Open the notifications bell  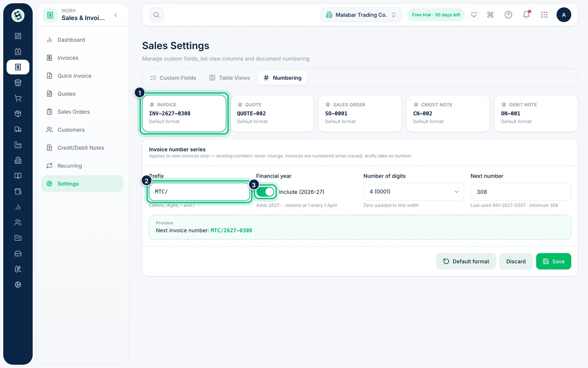pos(526,15)
